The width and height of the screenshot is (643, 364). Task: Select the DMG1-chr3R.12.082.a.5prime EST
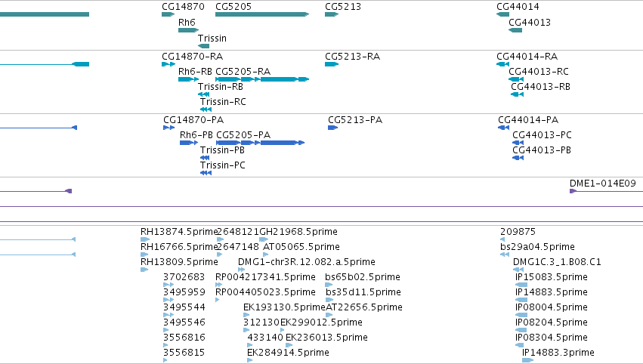click(242, 270)
